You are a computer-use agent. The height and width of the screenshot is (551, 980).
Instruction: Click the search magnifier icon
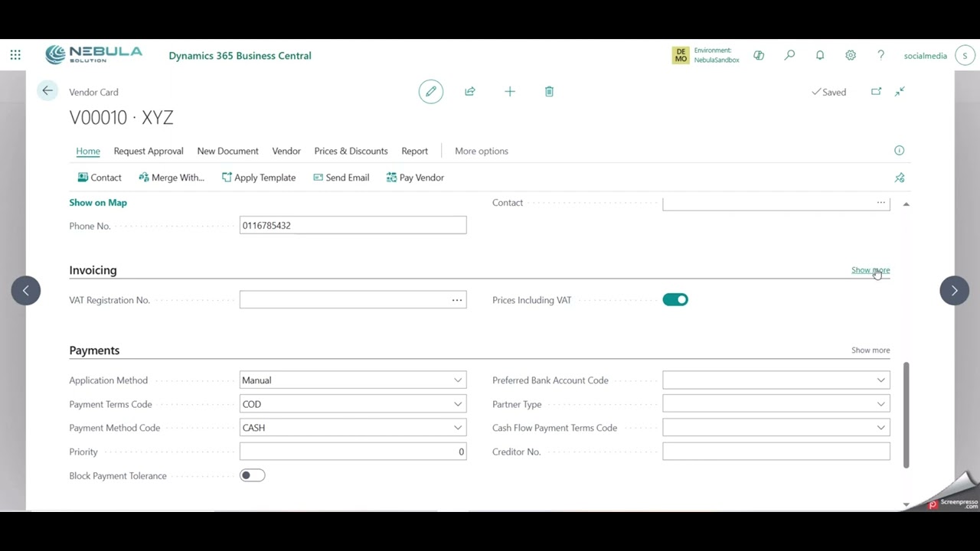[x=789, y=55]
